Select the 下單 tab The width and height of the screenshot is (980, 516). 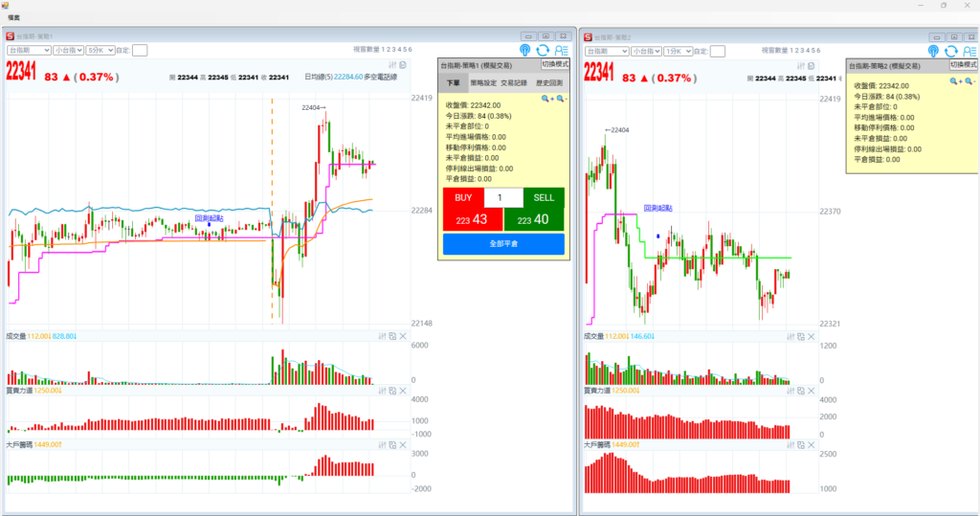[x=453, y=82]
